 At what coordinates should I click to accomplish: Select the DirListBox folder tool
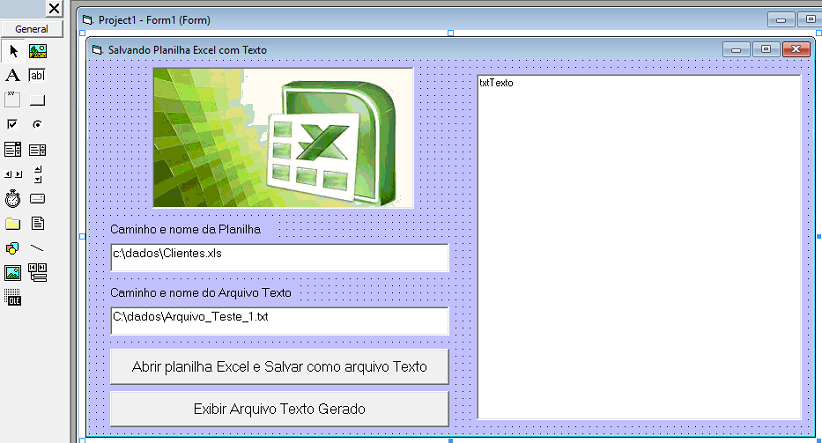(x=13, y=224)
